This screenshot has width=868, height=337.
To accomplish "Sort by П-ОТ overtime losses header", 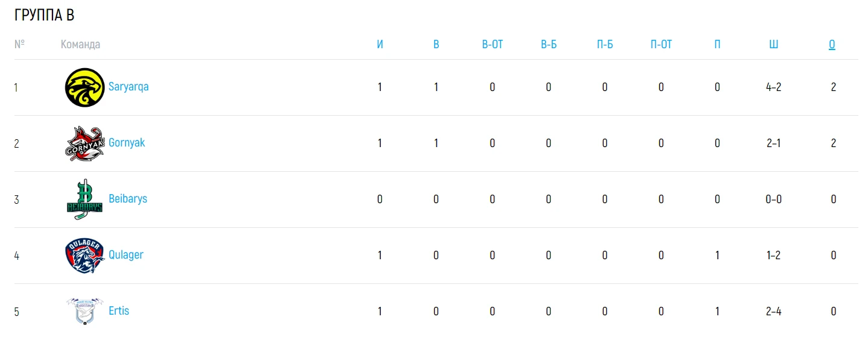I will click(x=661, y=45).
